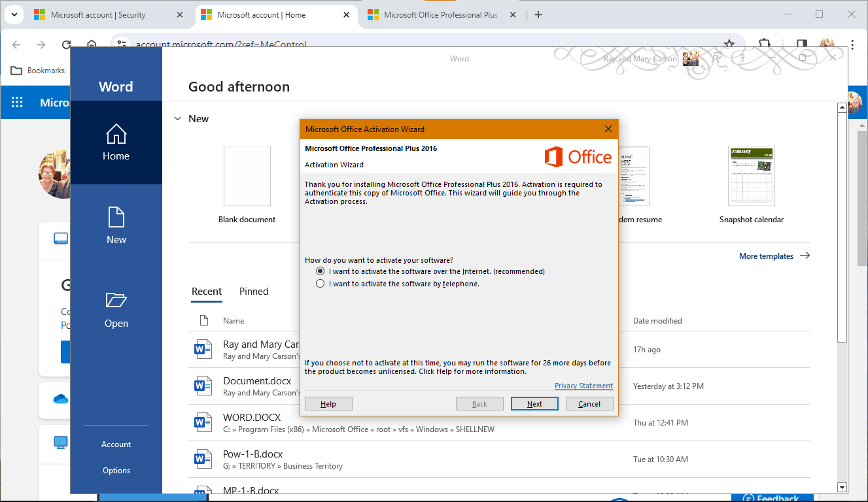The width and height of the screenshot is (868, 502).
Task: Click Next in the Activation Wizard
Action: click(534, 404)
